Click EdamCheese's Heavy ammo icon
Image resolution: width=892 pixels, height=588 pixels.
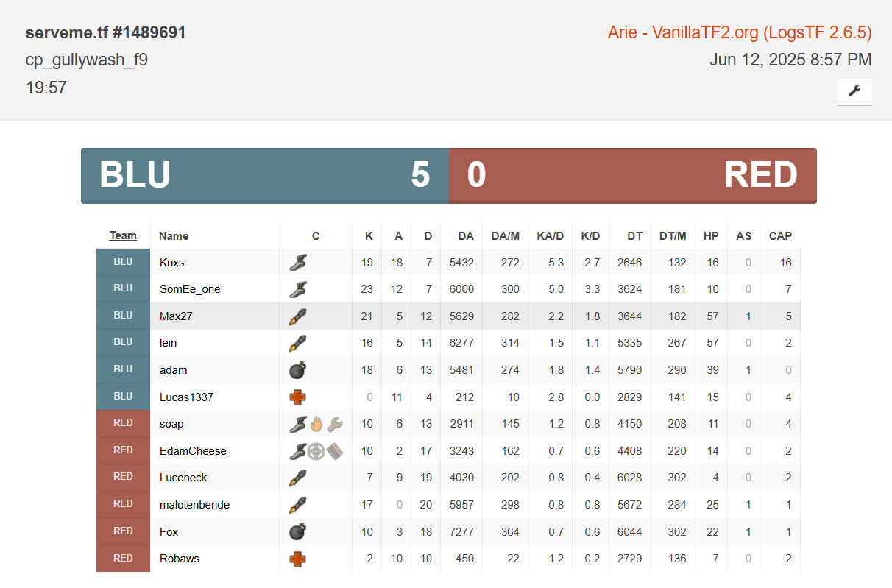334,451
